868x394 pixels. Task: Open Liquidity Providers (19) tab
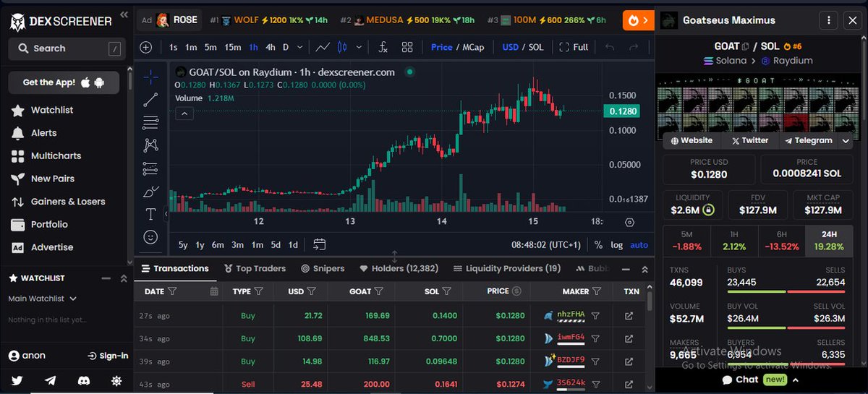pyautogui.click(x=507, y=268)
